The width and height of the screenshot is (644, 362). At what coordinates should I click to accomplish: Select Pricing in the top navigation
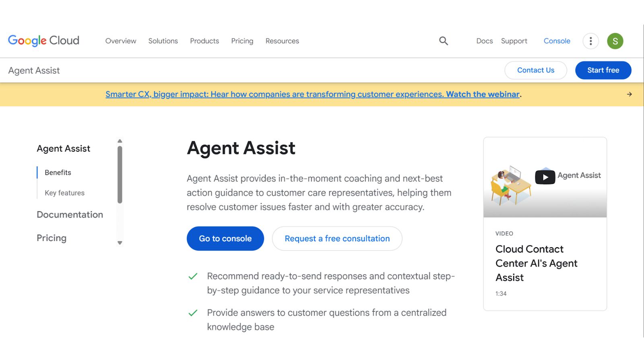(x=242, y=41)
